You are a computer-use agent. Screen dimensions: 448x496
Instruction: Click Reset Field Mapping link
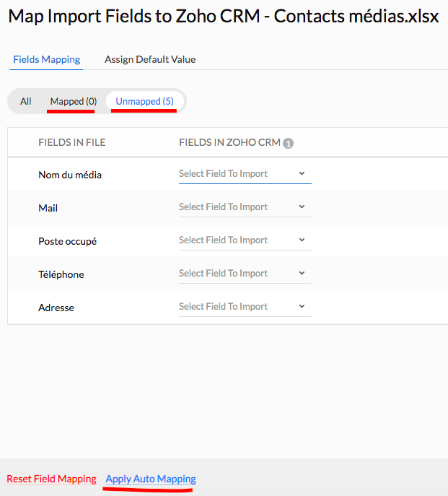[x=51, y=479]
